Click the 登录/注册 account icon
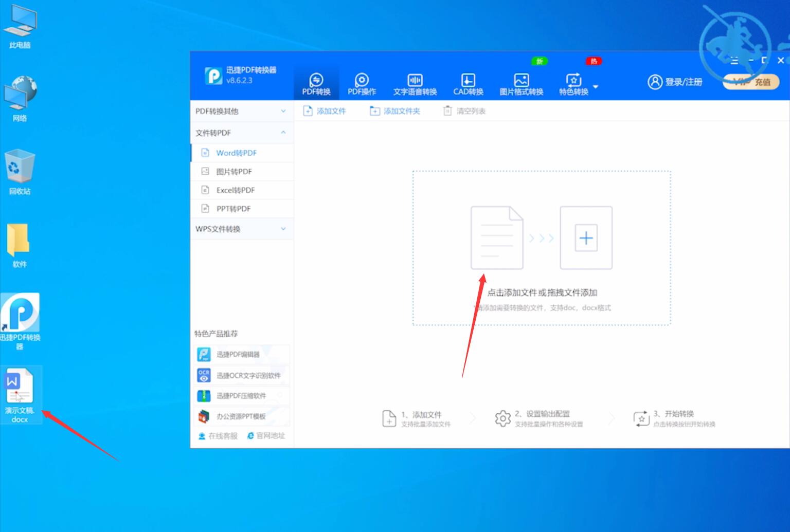This screenshot has height=532, width=790. coord(655,82)
